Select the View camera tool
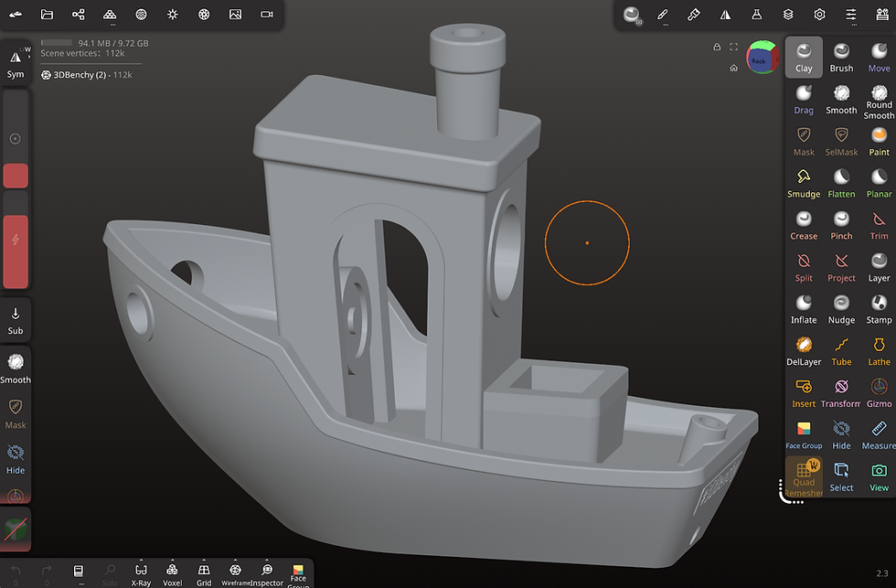Screen dimensions: 896x588 point(879,477)
